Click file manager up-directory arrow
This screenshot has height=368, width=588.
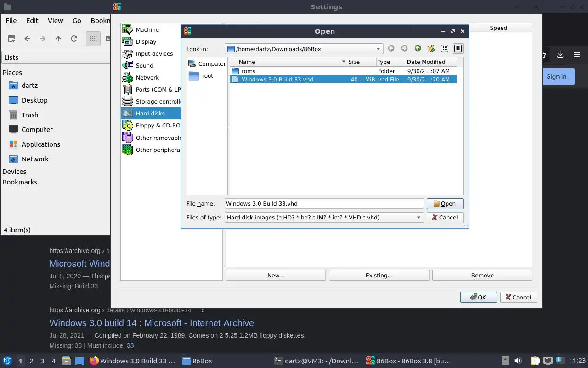click(58, 39)
